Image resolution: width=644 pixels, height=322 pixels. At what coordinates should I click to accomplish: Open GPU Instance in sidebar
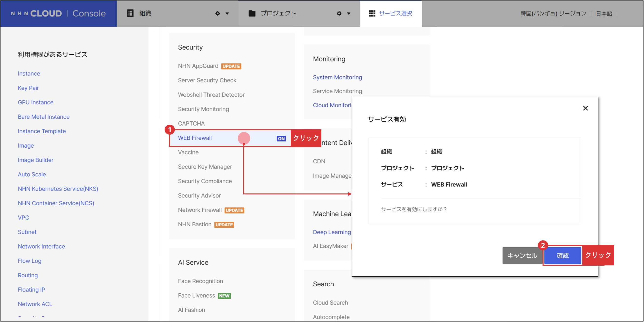click(36, 102)
